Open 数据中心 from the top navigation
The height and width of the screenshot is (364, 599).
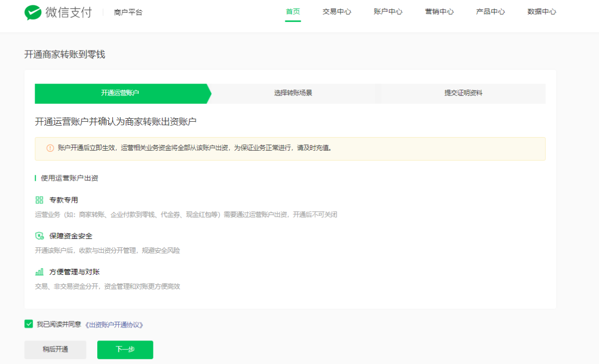[541, 12]
